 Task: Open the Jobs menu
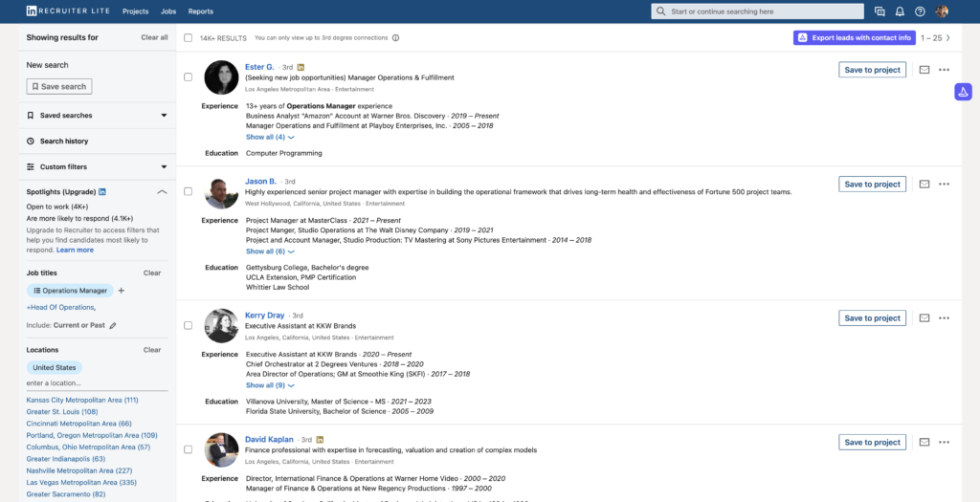168,11
